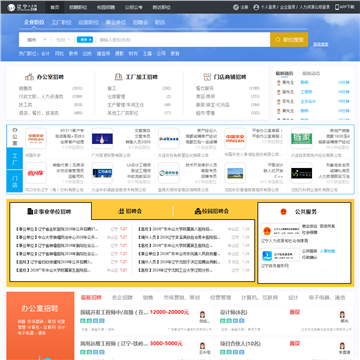Select the 门店 side tab in company list
Viewport: 360px width, 360px height.
(15, 181)
